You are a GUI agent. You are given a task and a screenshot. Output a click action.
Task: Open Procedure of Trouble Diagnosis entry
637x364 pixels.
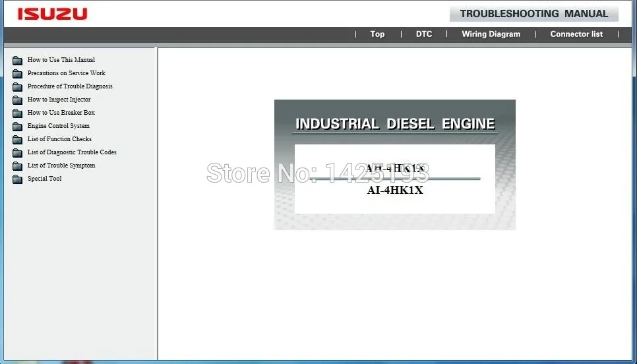pyautogui.click(x=70, y=86)
